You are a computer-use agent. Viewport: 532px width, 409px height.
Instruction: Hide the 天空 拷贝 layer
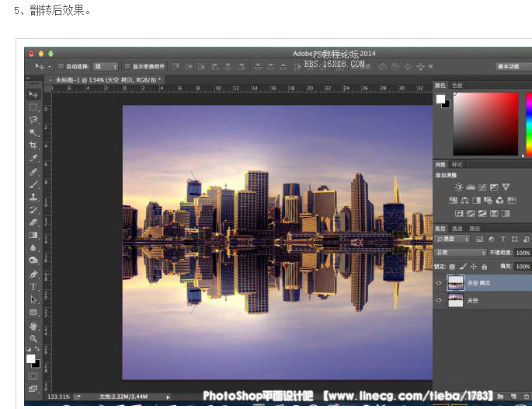[440, 284]
